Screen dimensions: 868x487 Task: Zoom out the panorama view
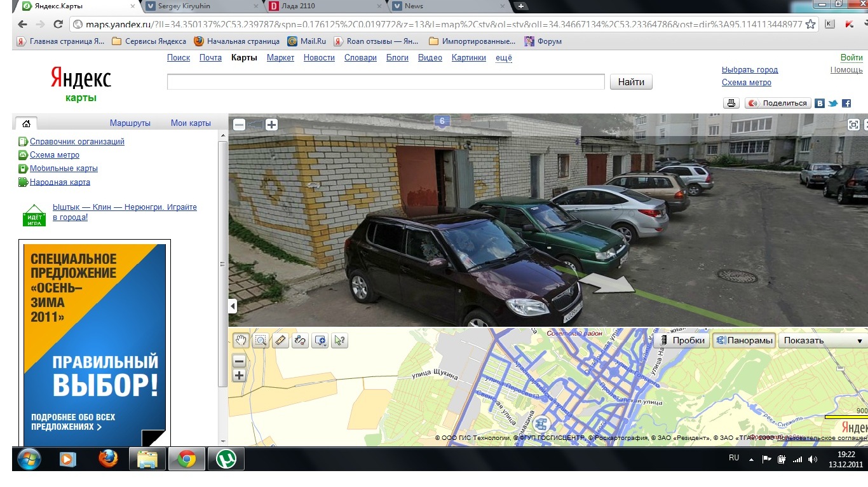click(x=239, y=125)
